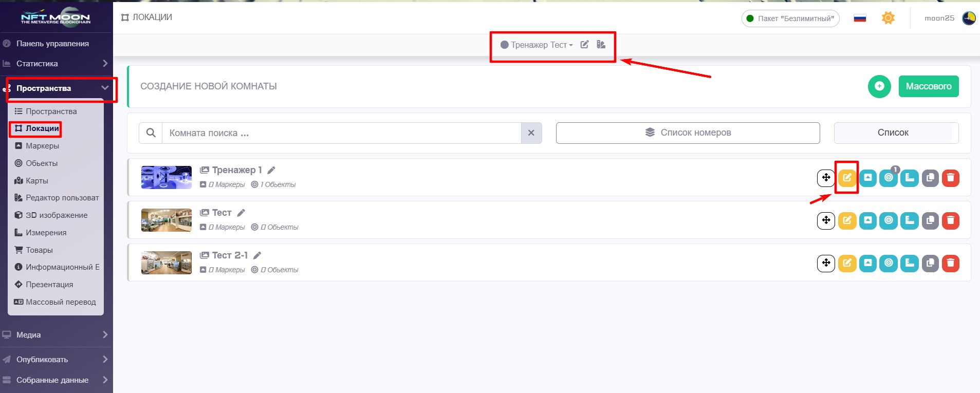Duplicate the Тест room
Image resolution: width=980 pixels, height=393 pixels.
tap(930, 220)
